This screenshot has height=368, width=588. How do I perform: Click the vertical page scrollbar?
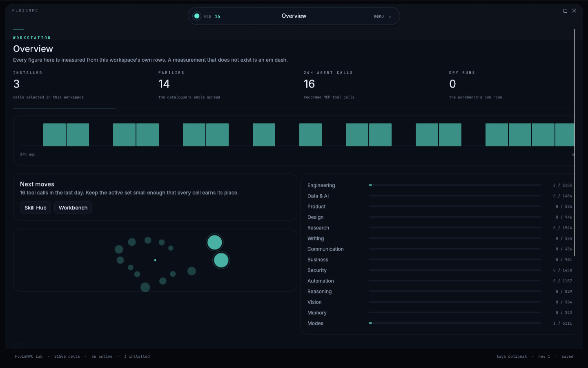pos(575,142)
